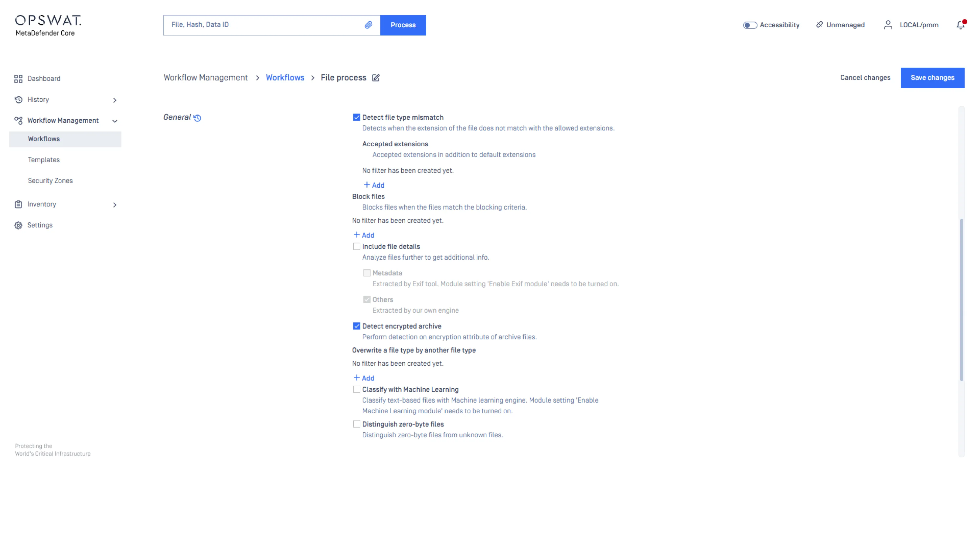Click the Workflows breadcrumb link

pyautogui.click(x=285, y=78)
